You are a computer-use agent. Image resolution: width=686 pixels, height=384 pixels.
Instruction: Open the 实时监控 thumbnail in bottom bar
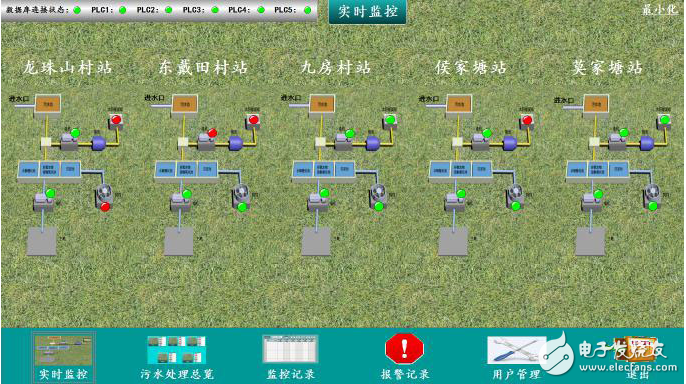64,349
